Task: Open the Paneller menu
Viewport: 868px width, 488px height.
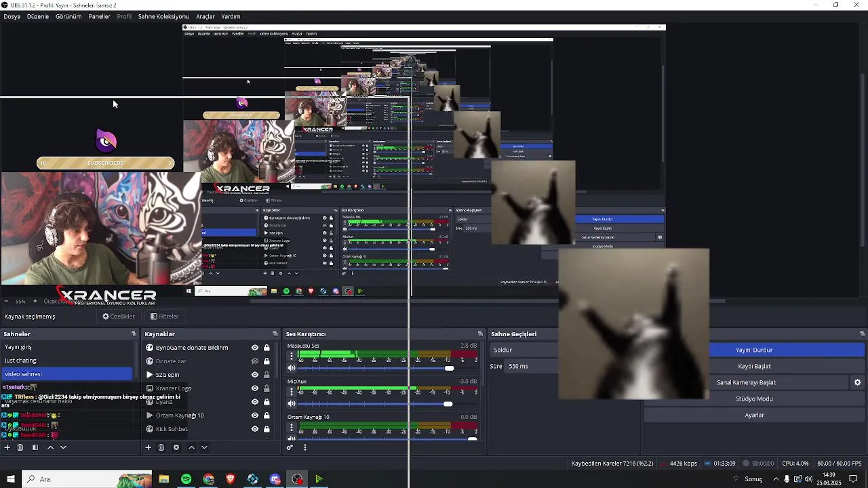Action: (99, 16)
